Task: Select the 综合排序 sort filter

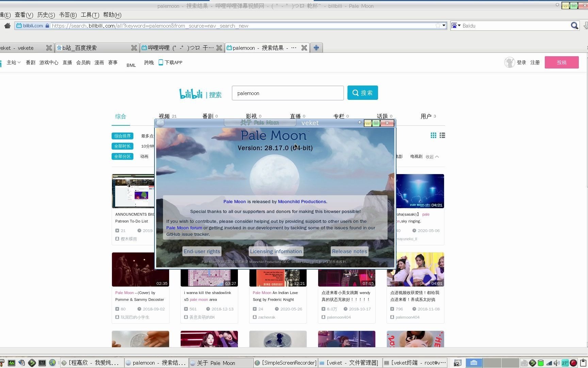Action: [x=122, y=136]
